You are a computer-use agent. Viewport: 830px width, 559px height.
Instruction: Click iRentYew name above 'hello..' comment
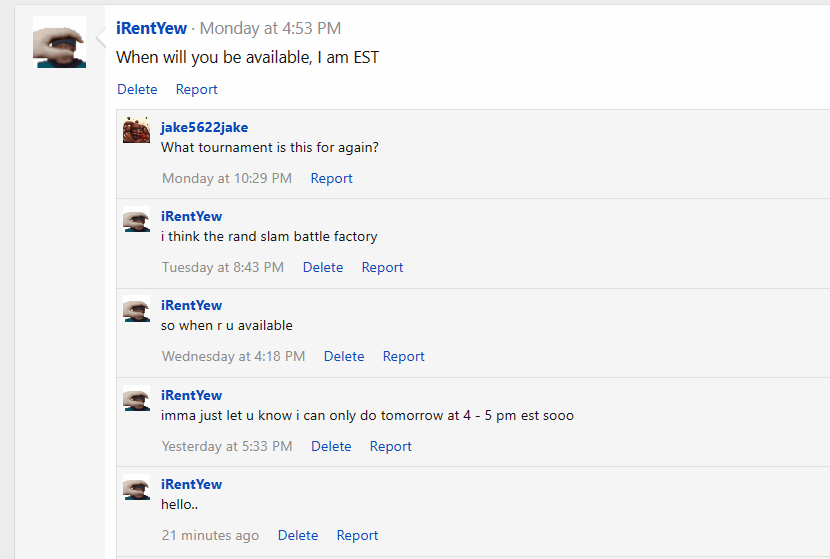[192, 484]
